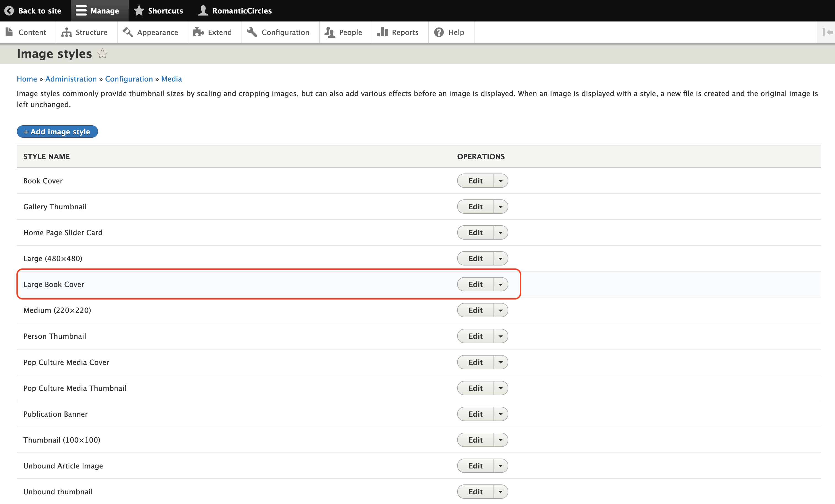Image resolution: width=835 pixels, height=504 pixels.
Task: Select the 'Person Thumbnail' row text
Action: click(55, 336)
